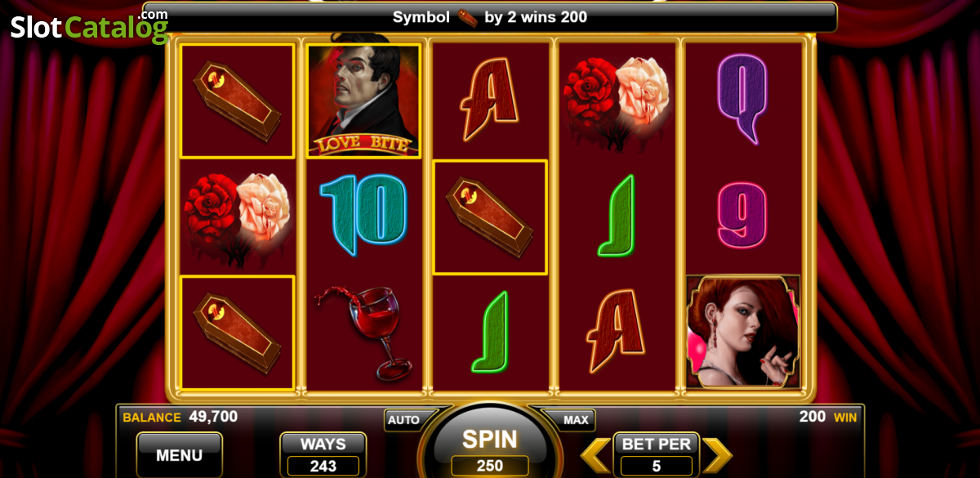Set bet to MAX

[x=576, y=420]
